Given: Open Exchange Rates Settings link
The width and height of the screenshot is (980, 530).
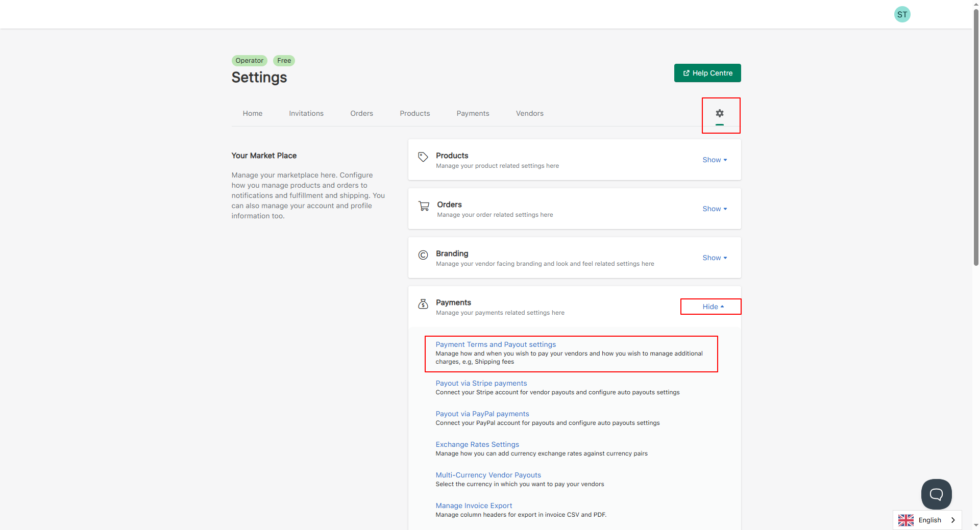Looking at the screenshot, I should (477, 444).
